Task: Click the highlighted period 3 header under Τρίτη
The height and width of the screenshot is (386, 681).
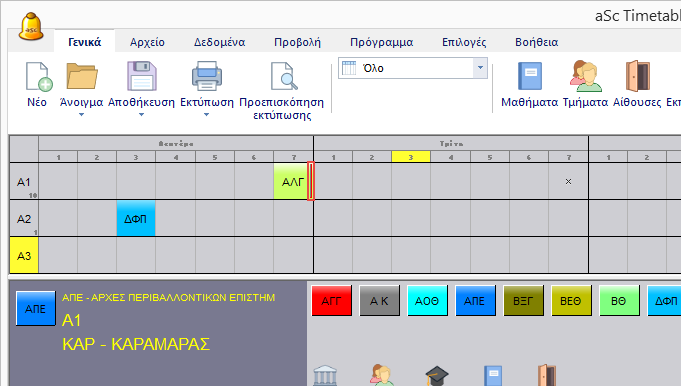Action: point(411,157)
